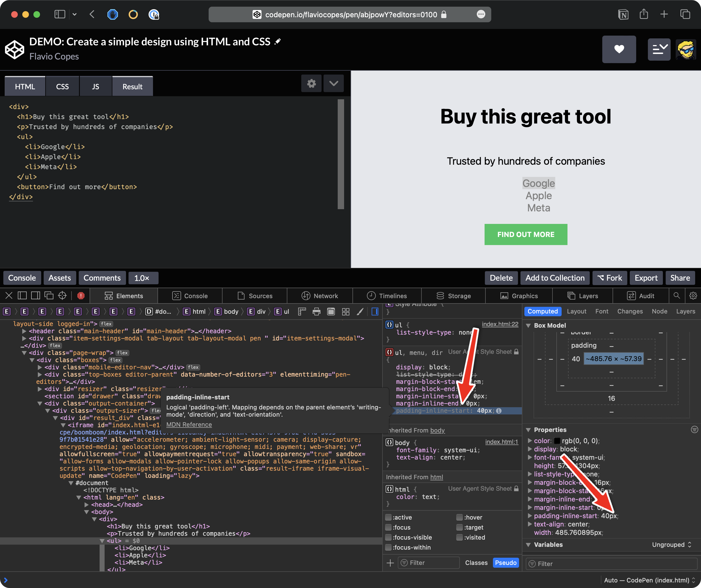Click the devtools search magnifier icon
This screenshot has height=588, width=701.
click(677, 296)
